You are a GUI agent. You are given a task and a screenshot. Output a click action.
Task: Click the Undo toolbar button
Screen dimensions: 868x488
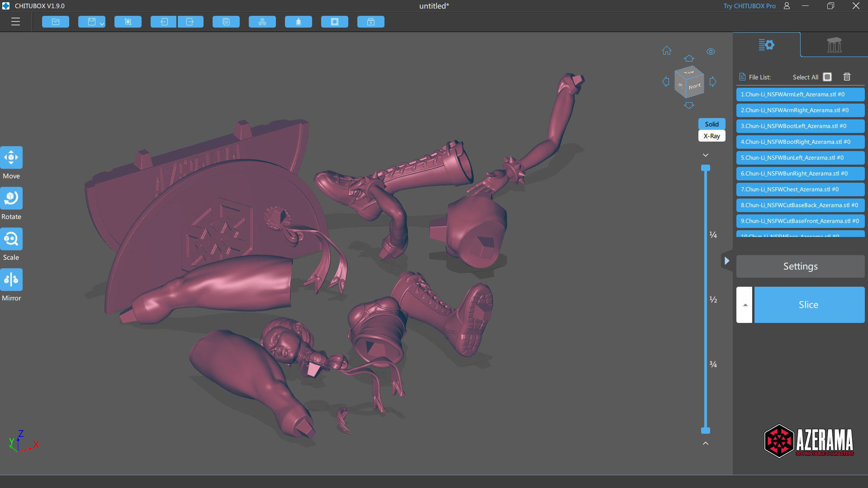tap(164, 22)
